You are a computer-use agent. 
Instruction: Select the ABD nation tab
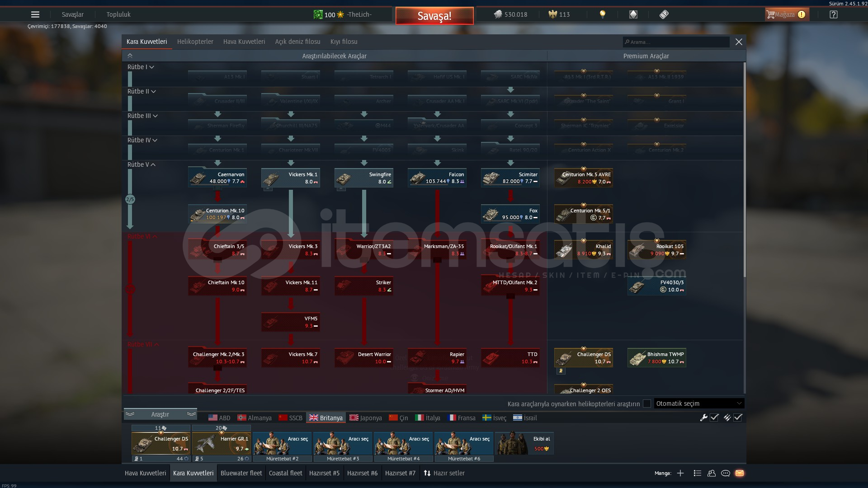pyautogui.click(x=219, y=418)
